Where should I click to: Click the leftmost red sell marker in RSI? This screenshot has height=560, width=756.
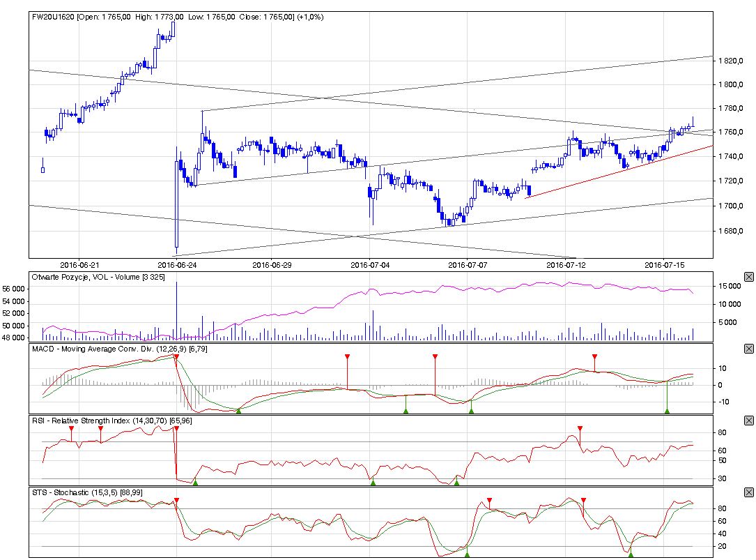click(71, 429)
